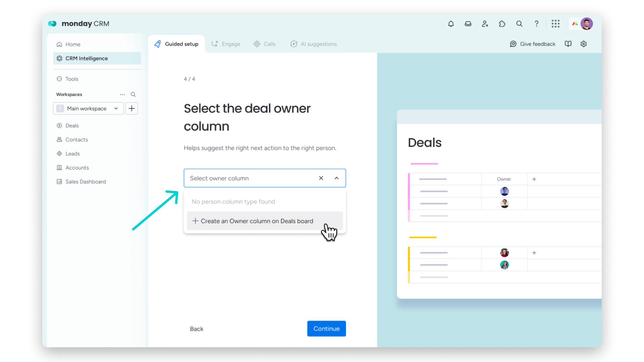The width and height of the screenshot is (644, 362).
Task: Switch to the Engage tab
Action: click(x=226, y=44)
